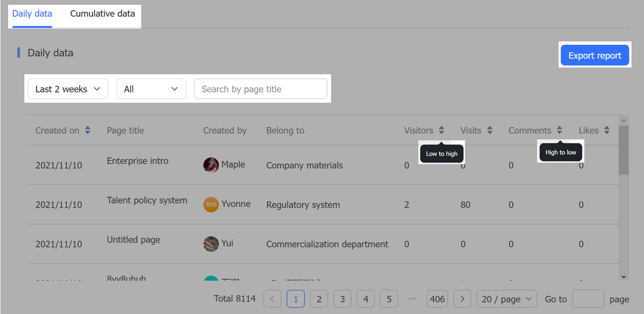
Task: Open the Last 2 weeks date dropdown
Action: [68, 89]
